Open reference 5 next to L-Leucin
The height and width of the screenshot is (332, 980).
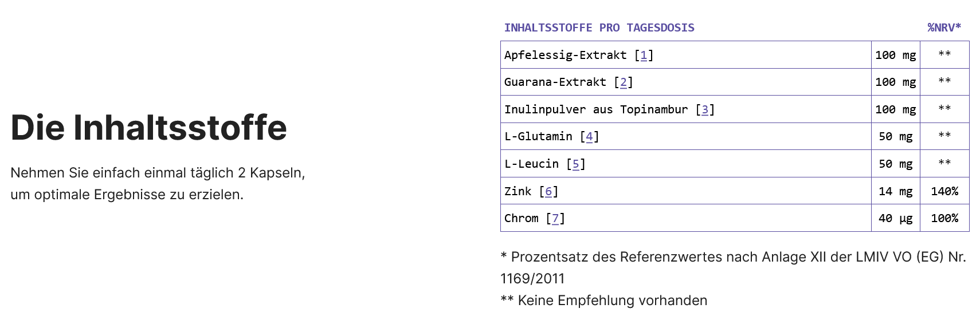(576, 164)
